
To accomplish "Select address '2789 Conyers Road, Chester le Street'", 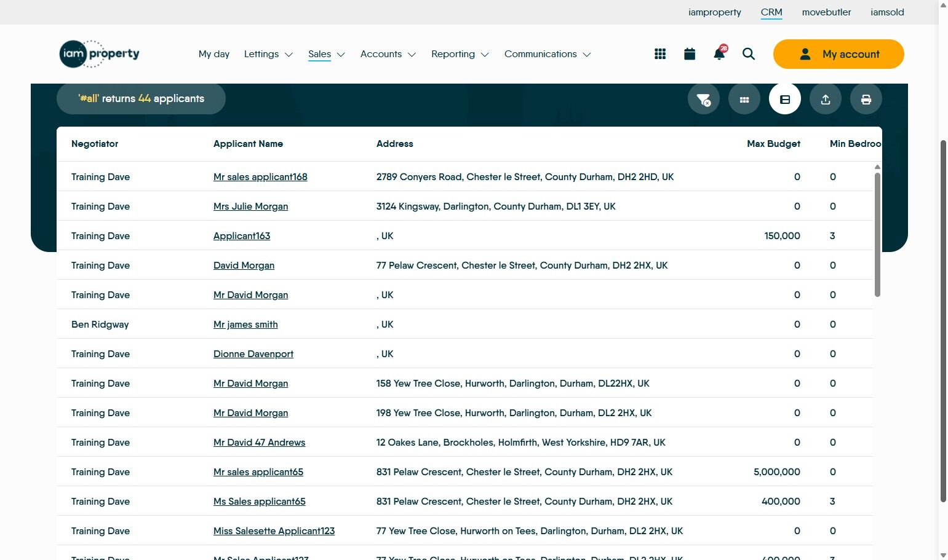I will [525, 177].
